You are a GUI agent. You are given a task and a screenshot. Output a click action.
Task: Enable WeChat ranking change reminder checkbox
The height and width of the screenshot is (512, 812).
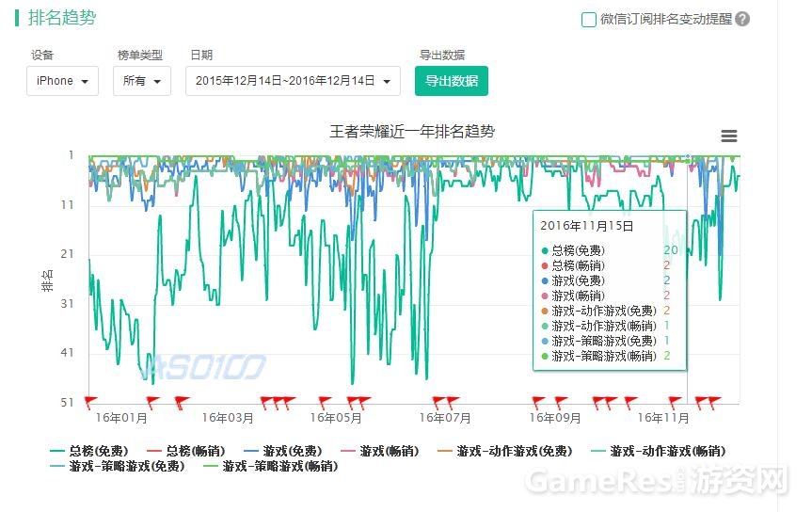(589, 20)
